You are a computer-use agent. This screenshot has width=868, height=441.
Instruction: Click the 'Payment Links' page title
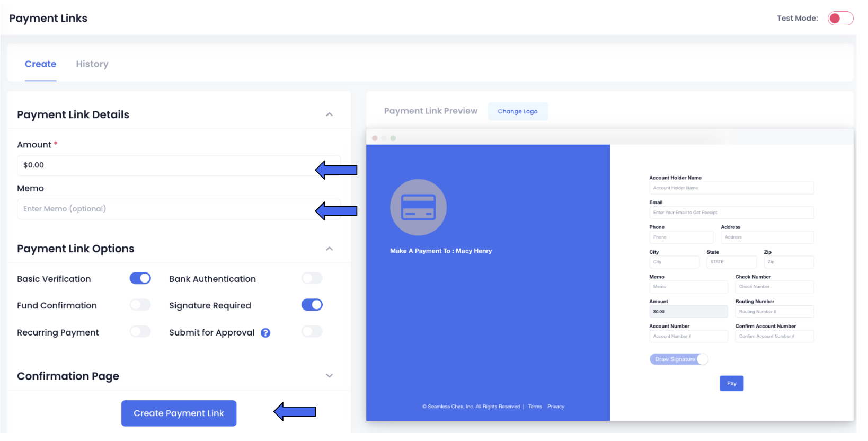48,18
